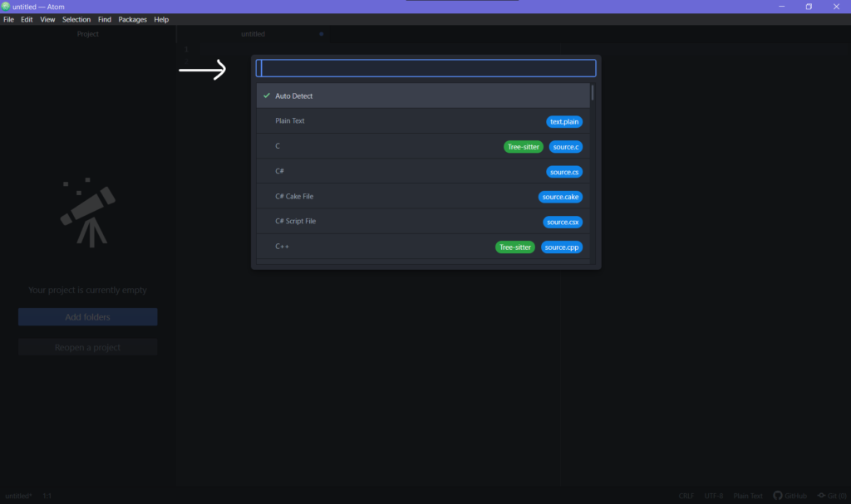
Task: Select the C# grammar from the list
Action: click(332, 171)
